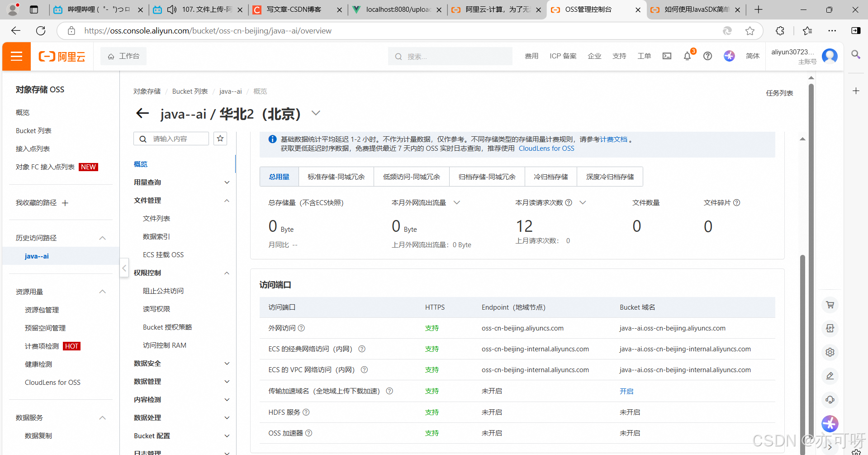868x455 pixels.
Task: Open the 本月读请求次数 metric dropdown
Action: 583,202
